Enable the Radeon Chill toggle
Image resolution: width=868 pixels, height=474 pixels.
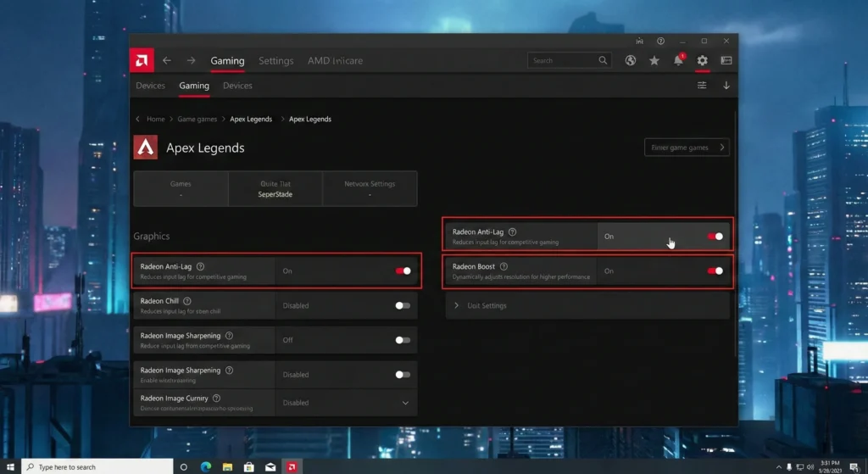pyautogui.click(x=403, y=305)
